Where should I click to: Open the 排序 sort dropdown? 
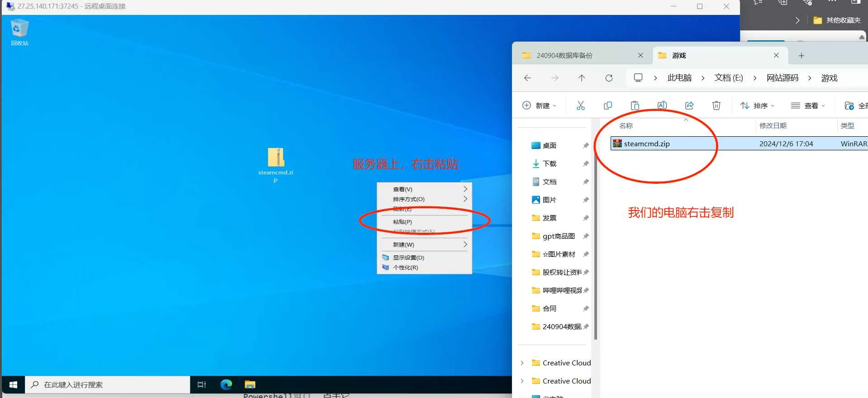click(x=758, y=105)
